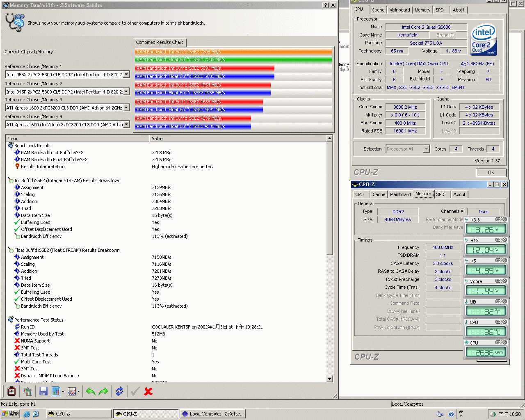
Task: Save results with the floppy disk icon
Action: 43,391
